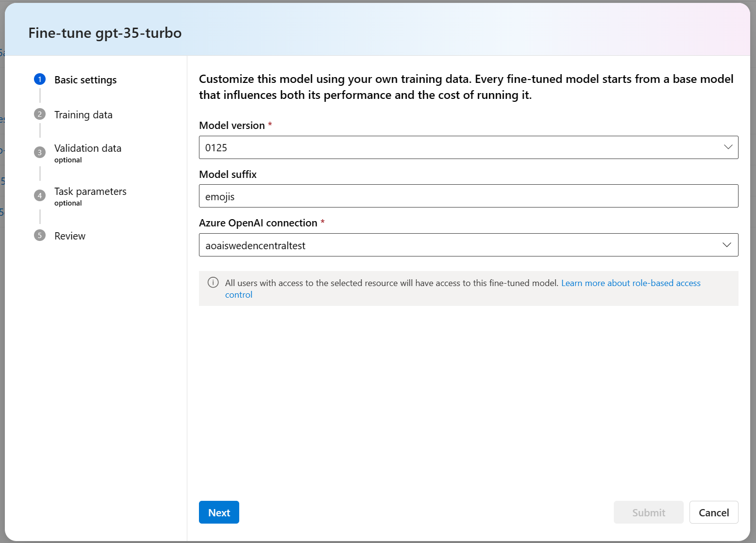The height and width of the screenshot is (543, 756).
Task: Navigate to the Review step
Action: 69,236
